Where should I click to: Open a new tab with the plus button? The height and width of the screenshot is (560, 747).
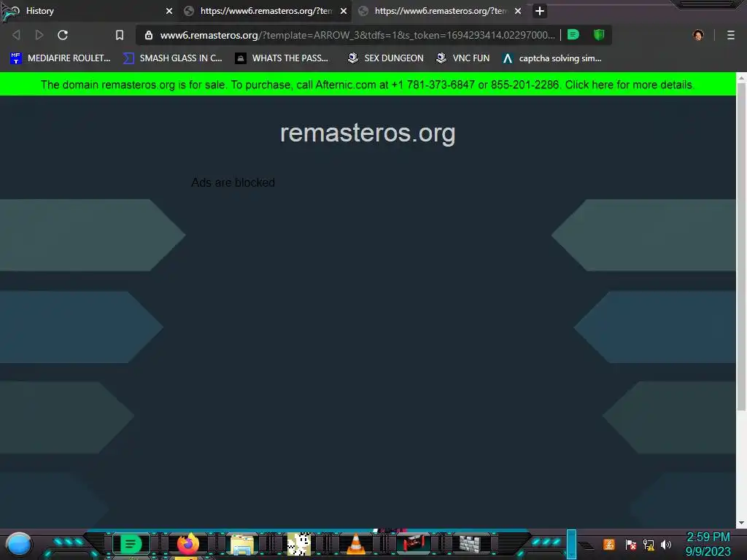[539, 11]
